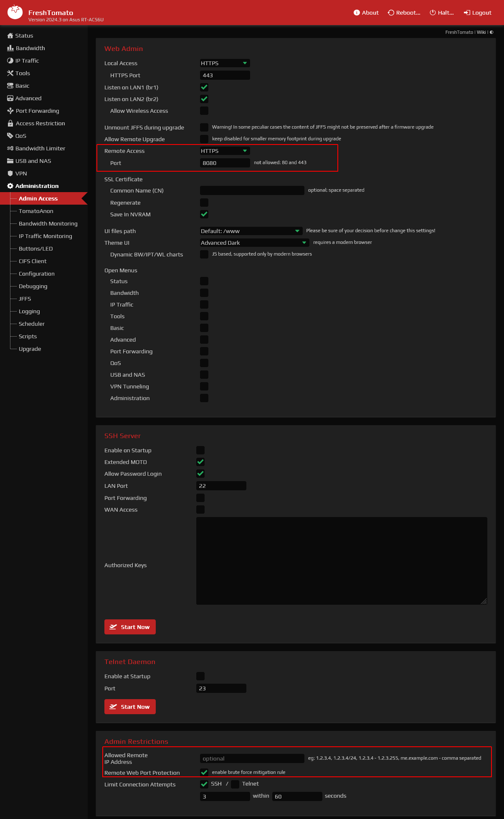Uncheck Save In NVRAM
Screen dimensions: 504x819
[204, 214]
